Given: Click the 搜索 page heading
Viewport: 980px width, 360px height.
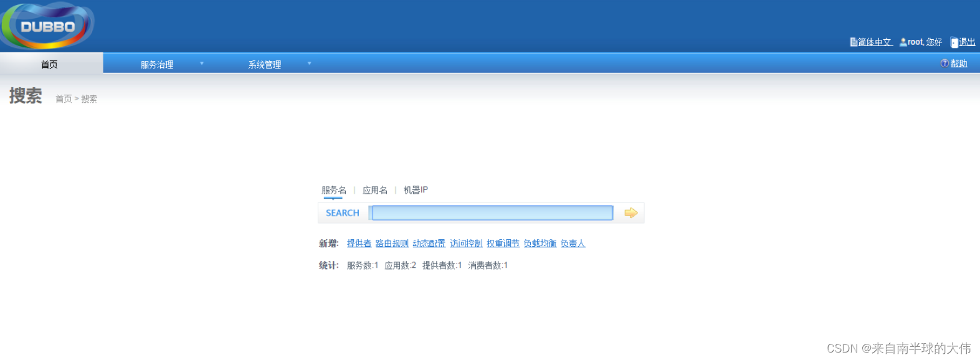Looking at the screenshot, I should (x=26, y=96).
